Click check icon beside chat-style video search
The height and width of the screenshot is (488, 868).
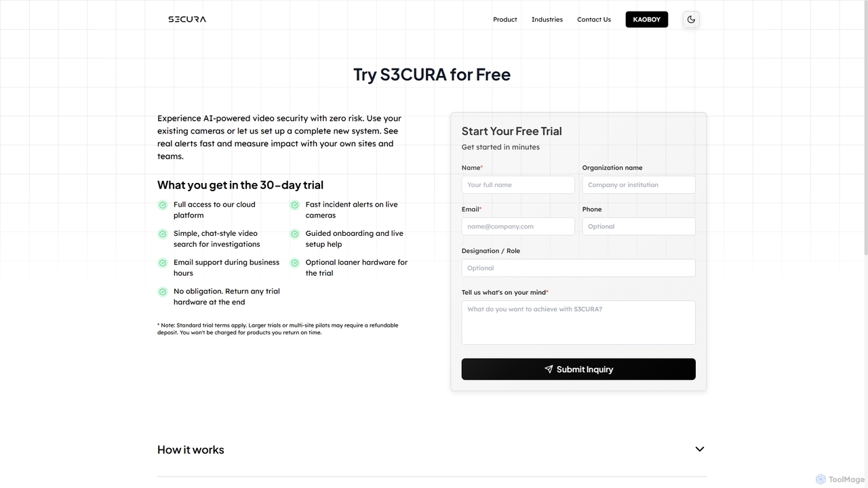(163, 234)
